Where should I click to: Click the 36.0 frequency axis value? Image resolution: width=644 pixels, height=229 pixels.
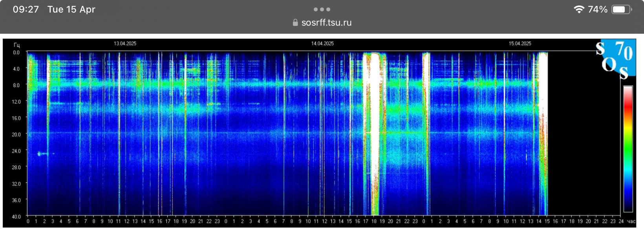click(16, 200)
